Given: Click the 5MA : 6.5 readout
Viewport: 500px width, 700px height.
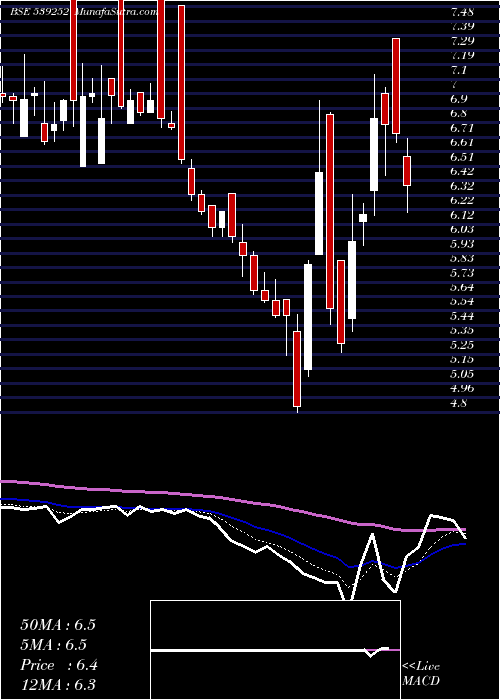Looking at the screenshot, I should tap(54, 645).
